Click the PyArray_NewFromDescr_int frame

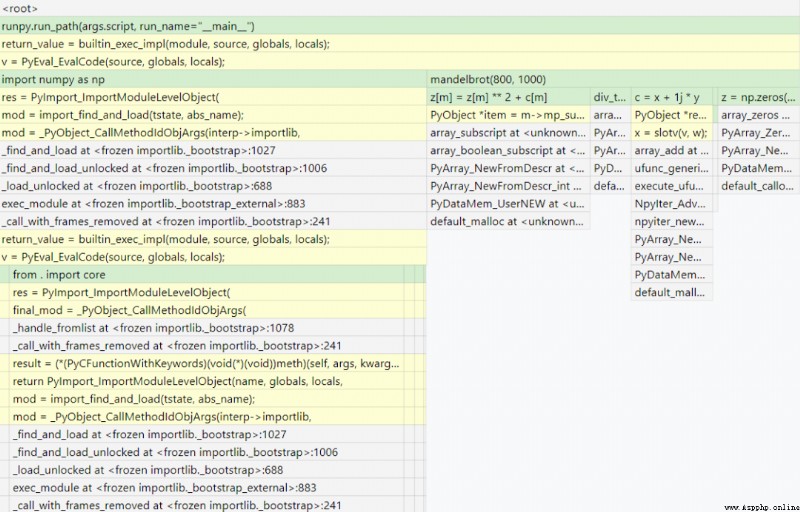coord(508,186)
